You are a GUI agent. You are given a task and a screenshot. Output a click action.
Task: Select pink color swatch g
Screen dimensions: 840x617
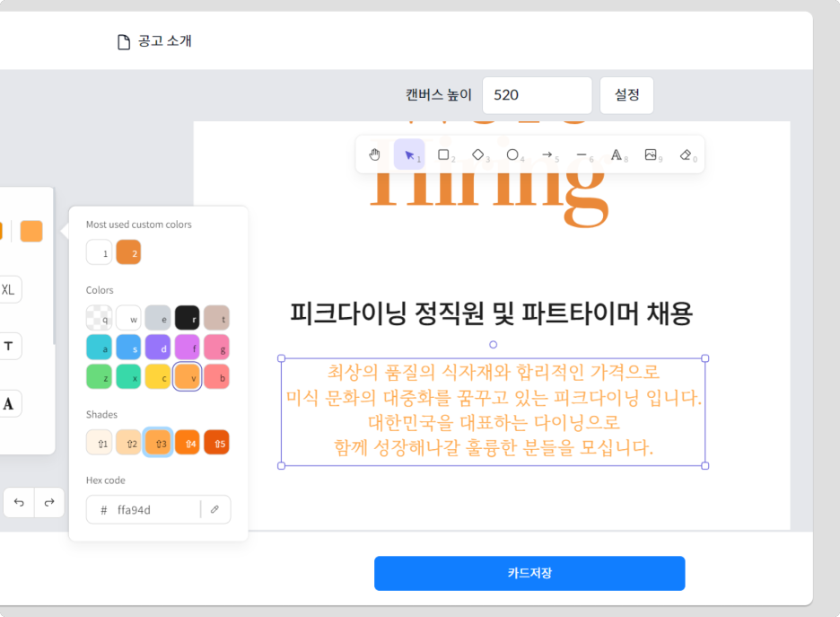217,348
